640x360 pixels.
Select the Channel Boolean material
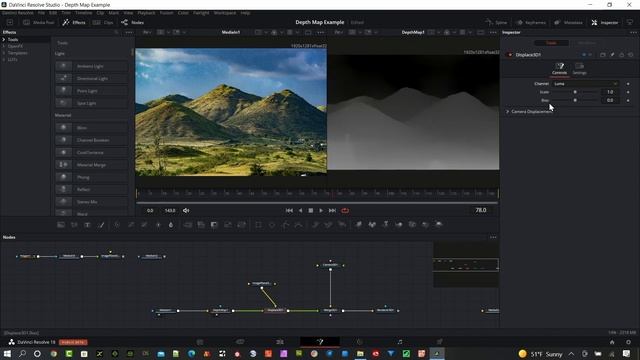pos(91,140)
